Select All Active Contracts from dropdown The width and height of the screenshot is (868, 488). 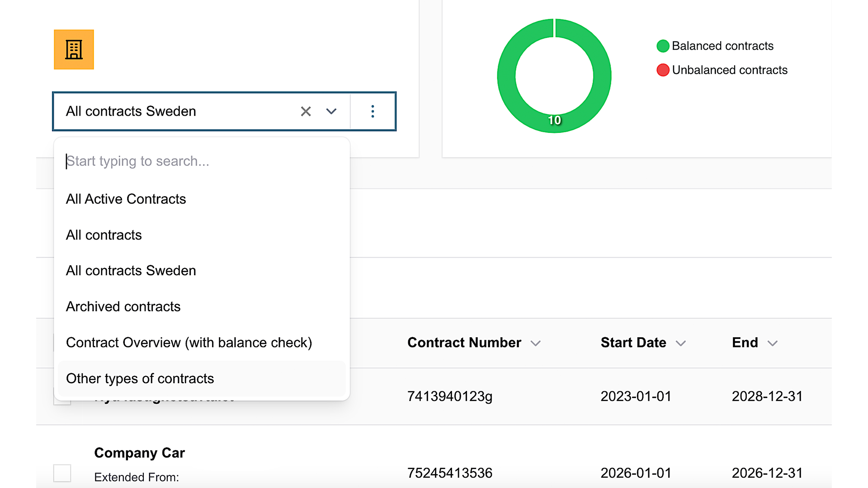click(x=127, y=198)
